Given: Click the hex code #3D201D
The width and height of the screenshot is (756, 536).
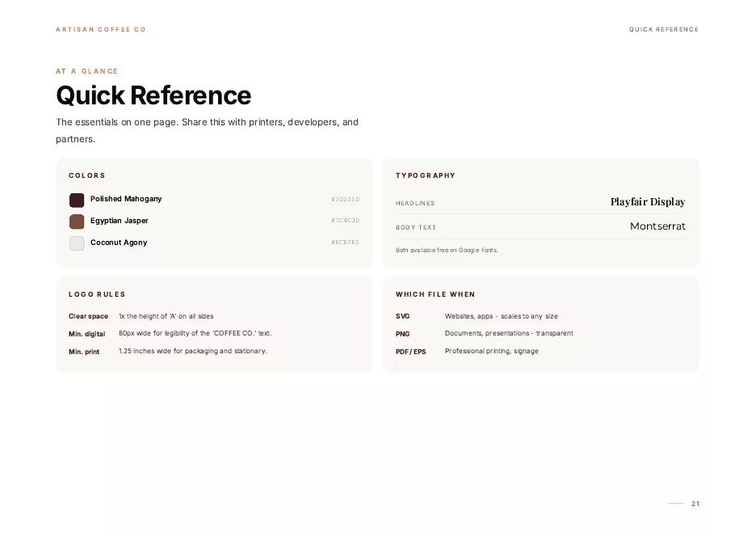Looking at the screenshot, I should coord(345,199).
